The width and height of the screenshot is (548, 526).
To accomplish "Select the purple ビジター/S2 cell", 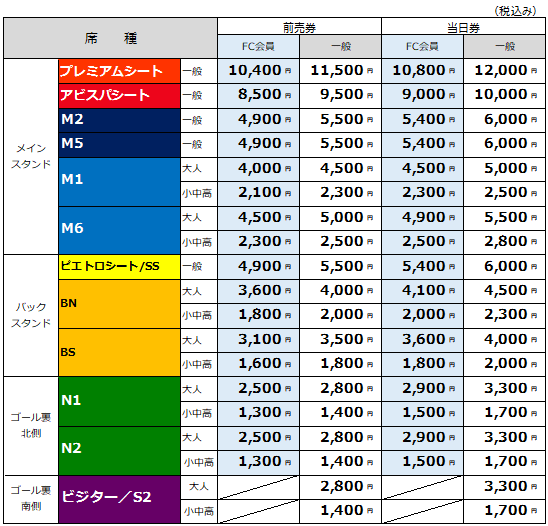I will click(x=119, y=499).
